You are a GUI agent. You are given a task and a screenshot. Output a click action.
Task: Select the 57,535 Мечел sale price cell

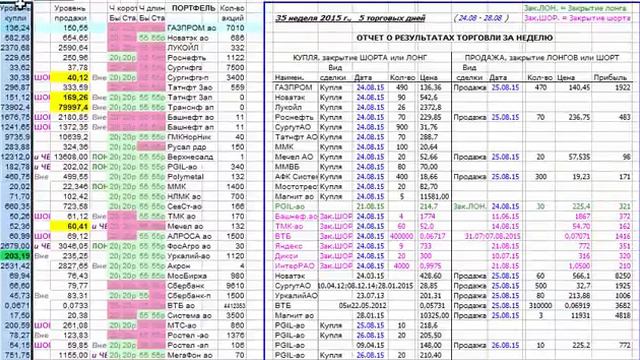(x=579, y=157)
